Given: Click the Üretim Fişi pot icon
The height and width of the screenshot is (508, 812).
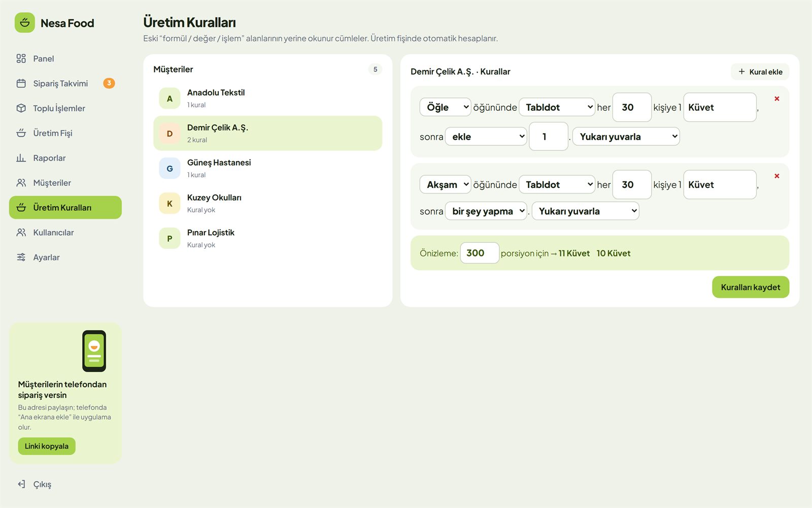Looking at the screenshot, I should (x=21, y=133).
